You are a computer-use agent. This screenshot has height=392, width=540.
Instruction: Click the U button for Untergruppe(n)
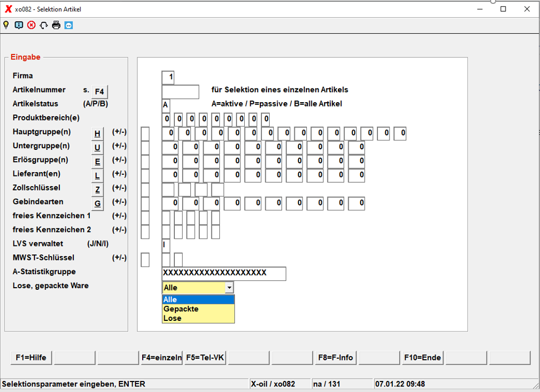[x=98, y=148]
